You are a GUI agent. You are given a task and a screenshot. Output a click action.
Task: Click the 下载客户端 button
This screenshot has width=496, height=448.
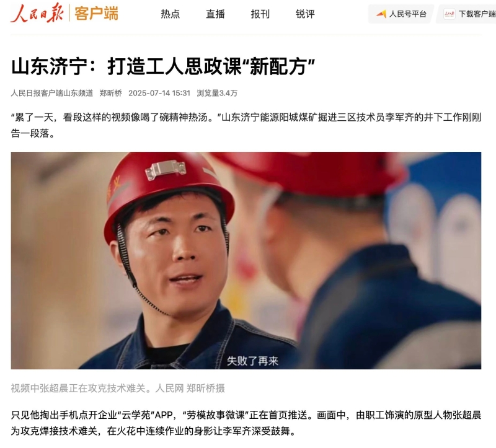click(466, 14)
